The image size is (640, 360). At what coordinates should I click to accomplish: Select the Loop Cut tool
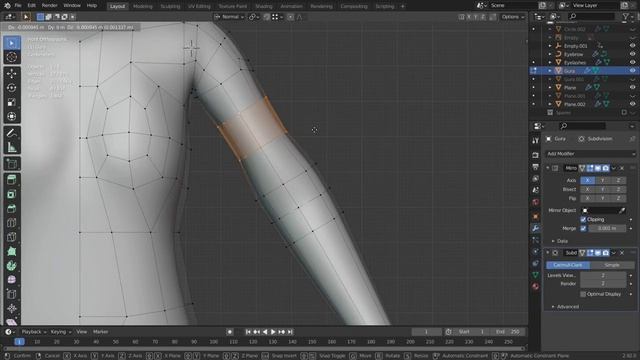coord(12,223)
